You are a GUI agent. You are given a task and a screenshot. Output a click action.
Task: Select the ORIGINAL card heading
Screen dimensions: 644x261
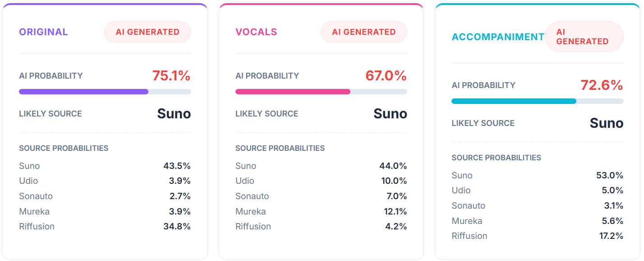coord(43,32)
